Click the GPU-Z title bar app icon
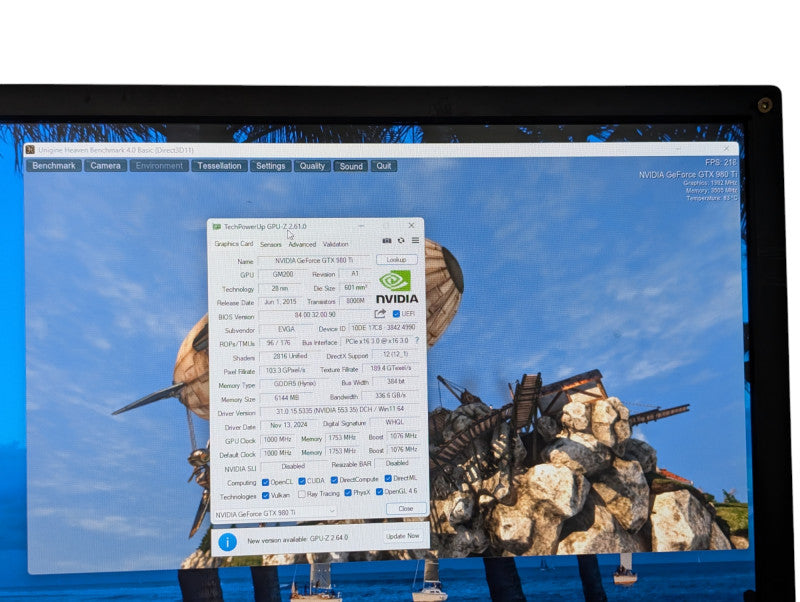This screenshot has width=800, height=602. click(217, 227)
